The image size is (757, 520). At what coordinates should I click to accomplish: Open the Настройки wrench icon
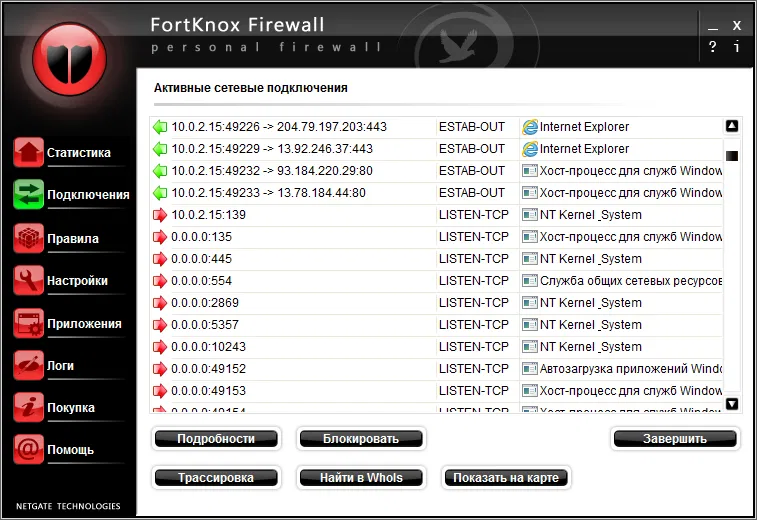point(29,281)
